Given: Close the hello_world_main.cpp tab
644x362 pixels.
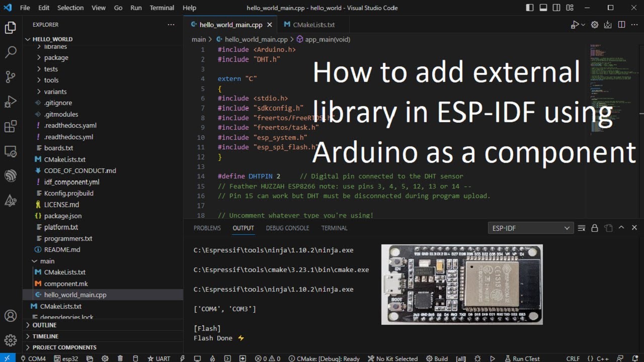Looking at the screenshot, I should (269, 25).
